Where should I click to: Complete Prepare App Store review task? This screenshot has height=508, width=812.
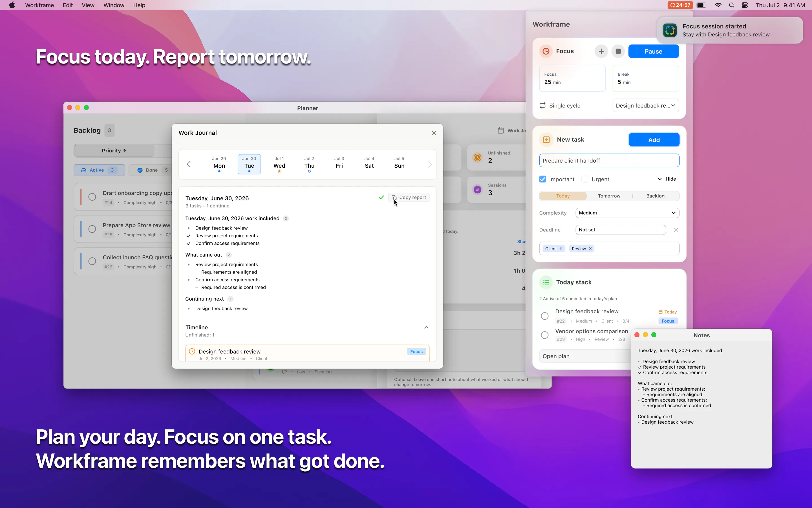pyautogui.click(x=92, y=229)
